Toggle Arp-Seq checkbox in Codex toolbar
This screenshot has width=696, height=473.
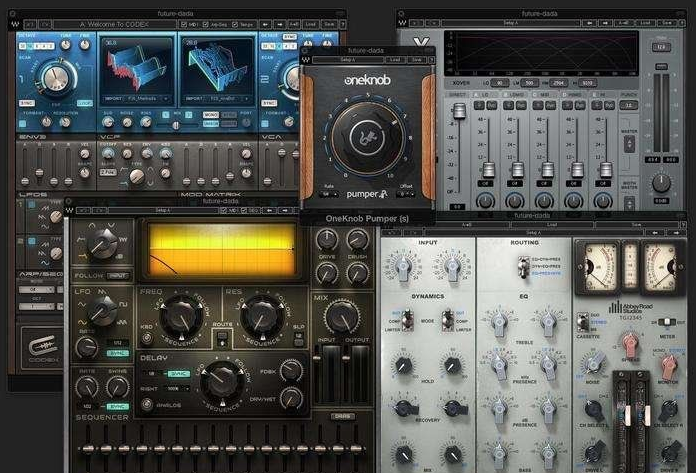coord(206,24)
